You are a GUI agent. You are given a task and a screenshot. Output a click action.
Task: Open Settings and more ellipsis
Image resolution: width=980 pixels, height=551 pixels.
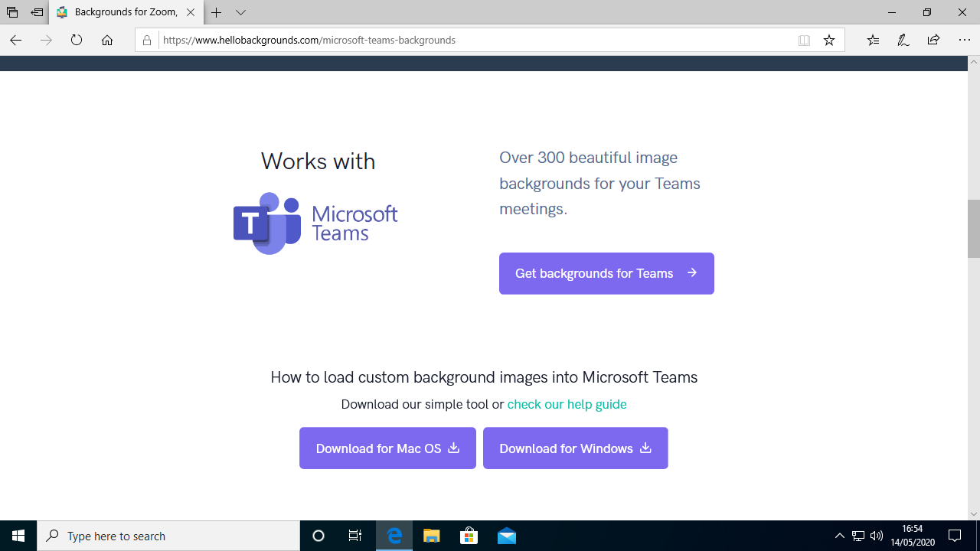tap(964, 41)
